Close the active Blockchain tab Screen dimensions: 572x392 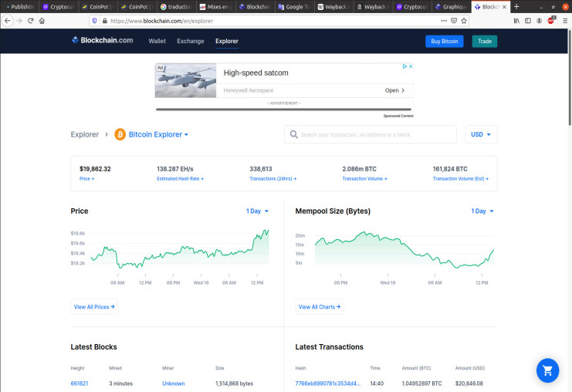click(x=504, y=7)
